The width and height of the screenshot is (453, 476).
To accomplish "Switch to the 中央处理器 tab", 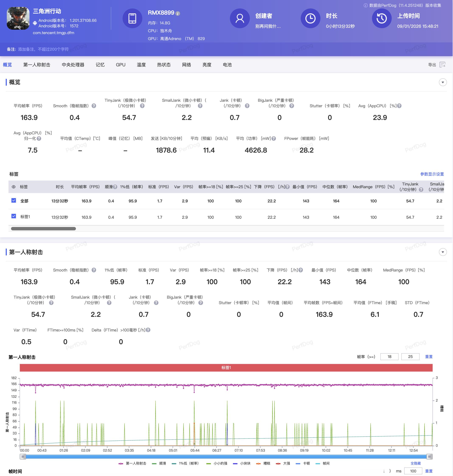I will 73,65.
